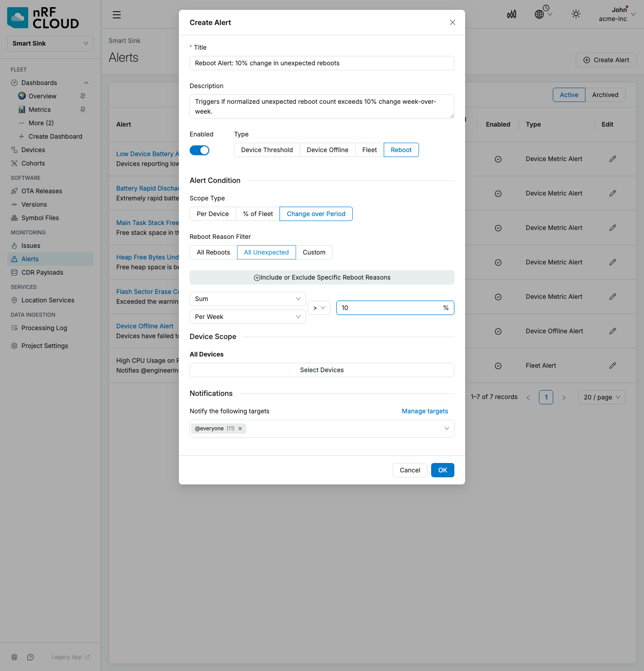Image resolution: width=644 pixels, height=671 pixels.
Task: Open OTA Releases in sidebar
Action: [x=50, y=191]
